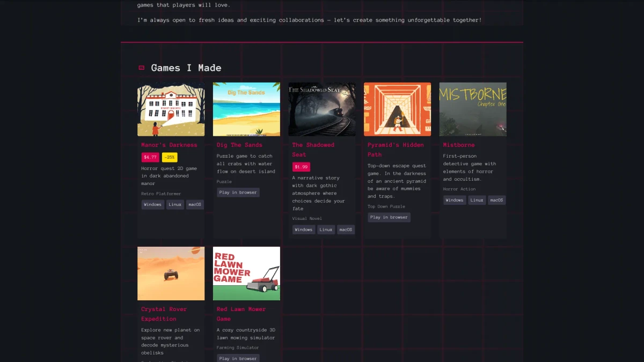Select the Pyramid's Hidden Path thumbnail
644x362 pixels.
(397, 109)
